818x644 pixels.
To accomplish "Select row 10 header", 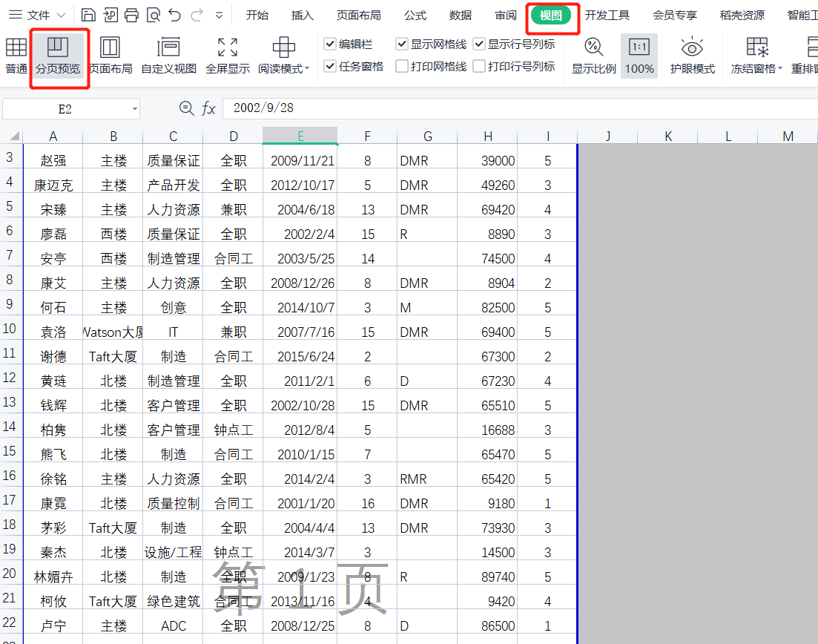I will 10,329.
